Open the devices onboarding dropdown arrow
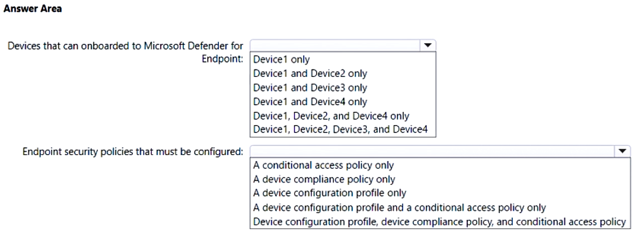Screen dimensions: 644x241 tap(428, 46)
